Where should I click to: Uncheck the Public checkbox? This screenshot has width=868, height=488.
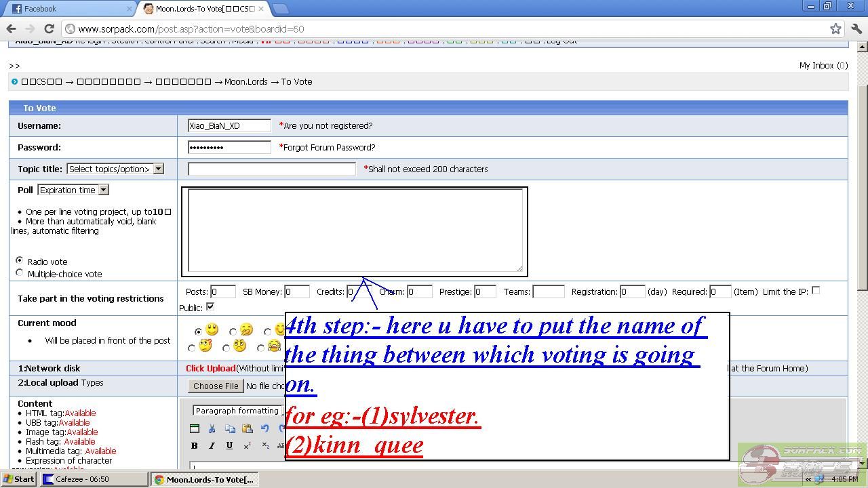pos(210,307)
